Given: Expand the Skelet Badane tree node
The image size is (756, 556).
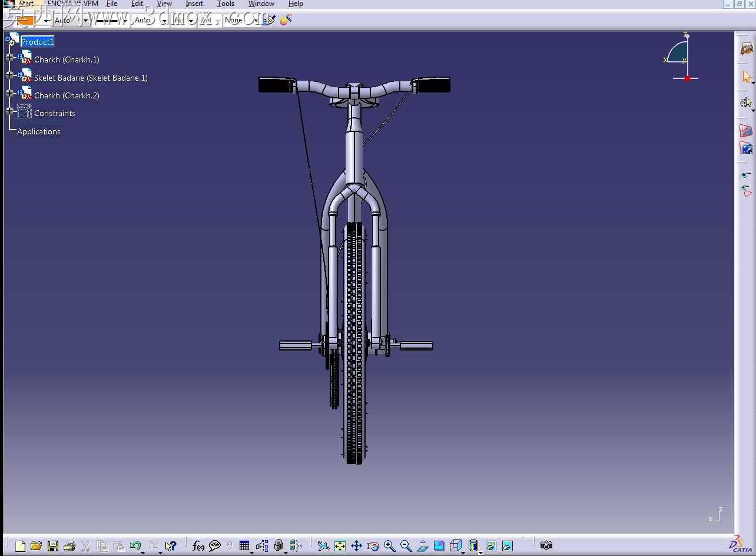Looking at the screenshot, I should (x=9, y=75).
